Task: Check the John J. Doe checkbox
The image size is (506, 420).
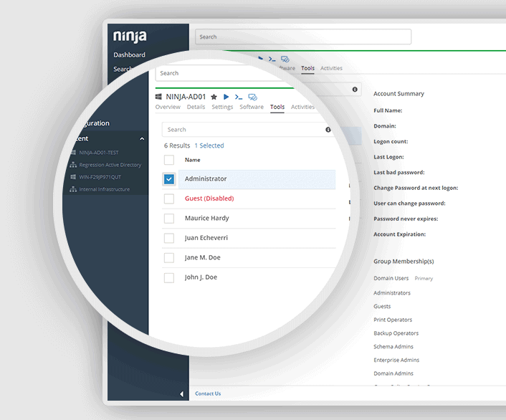Action: point(169,277)
